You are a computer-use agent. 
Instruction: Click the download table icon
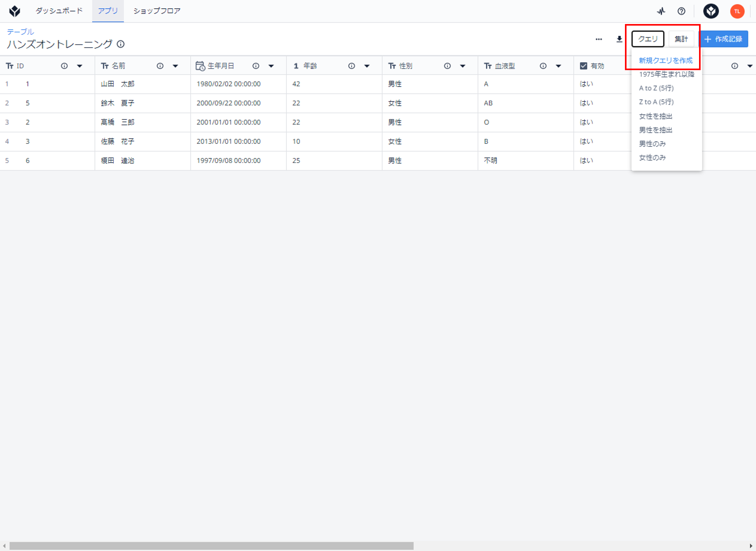[619, 39]
